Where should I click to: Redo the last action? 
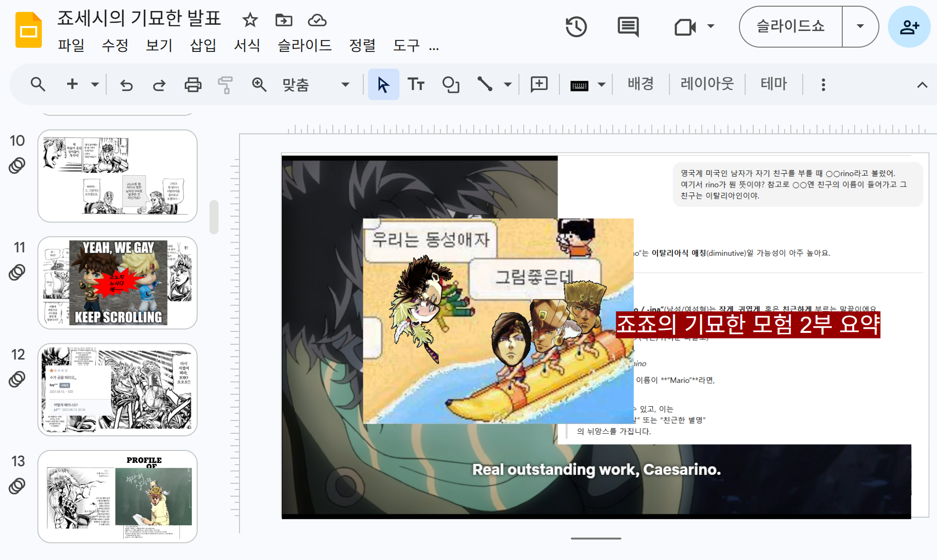(x=159, y=85)
